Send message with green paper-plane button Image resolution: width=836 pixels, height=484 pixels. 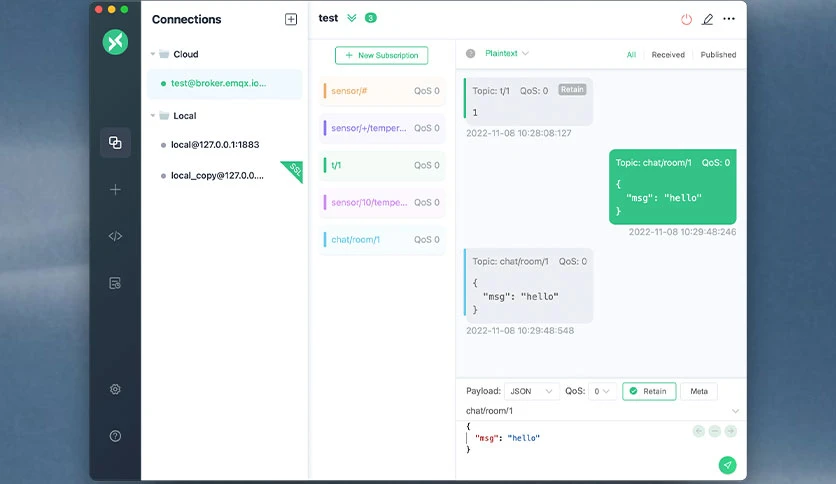727,465
